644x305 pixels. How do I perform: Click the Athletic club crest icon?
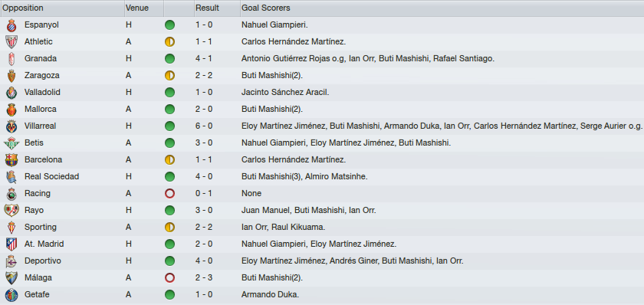11,42
